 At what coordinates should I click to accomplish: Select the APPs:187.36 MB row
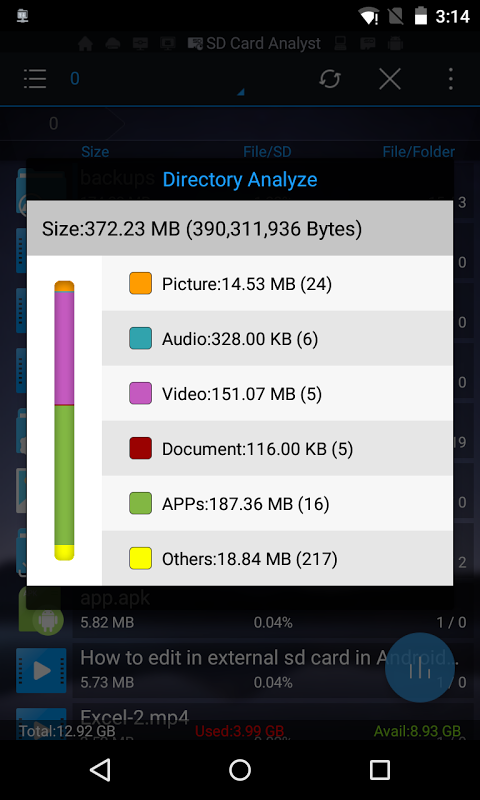point(277,504)
